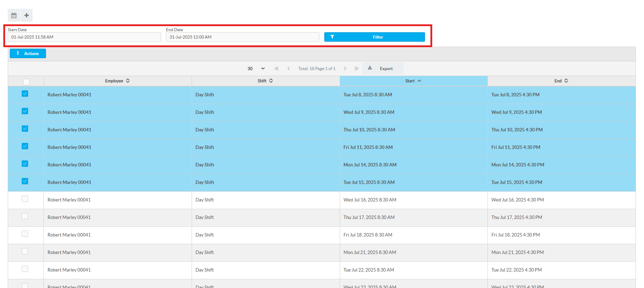Click the End Date input field
This screenshot has width=644, height=288.
pyautogui.click(x=243, y=37)
